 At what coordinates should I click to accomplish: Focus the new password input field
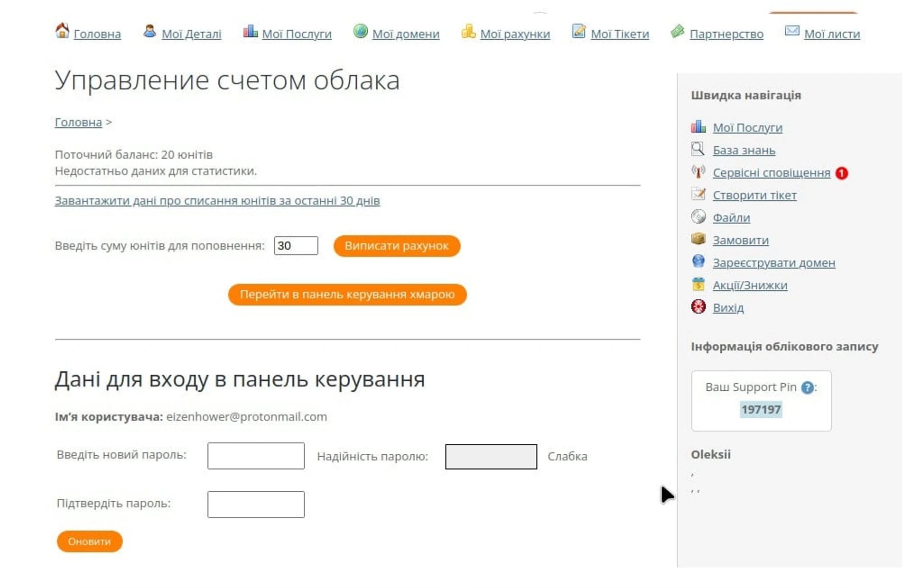click(x=256, y=456)
